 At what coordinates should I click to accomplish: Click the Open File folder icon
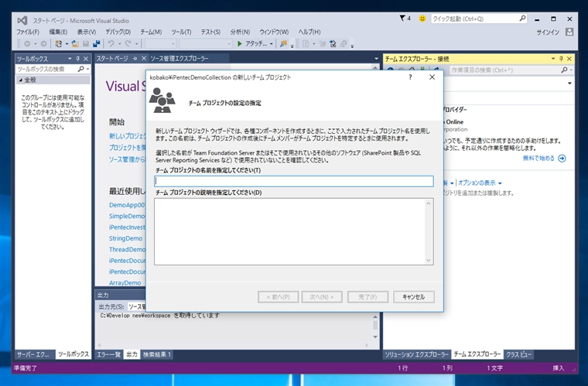(75, 44)
